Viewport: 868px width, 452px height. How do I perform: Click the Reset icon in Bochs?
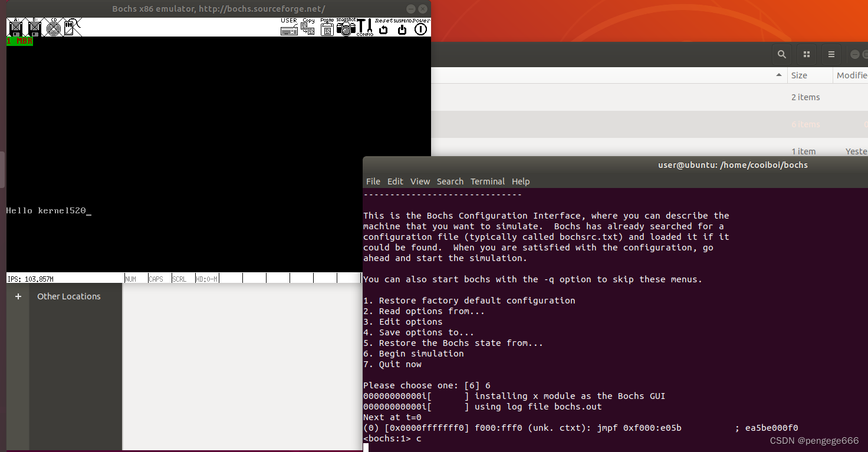(x=384, y=27)
